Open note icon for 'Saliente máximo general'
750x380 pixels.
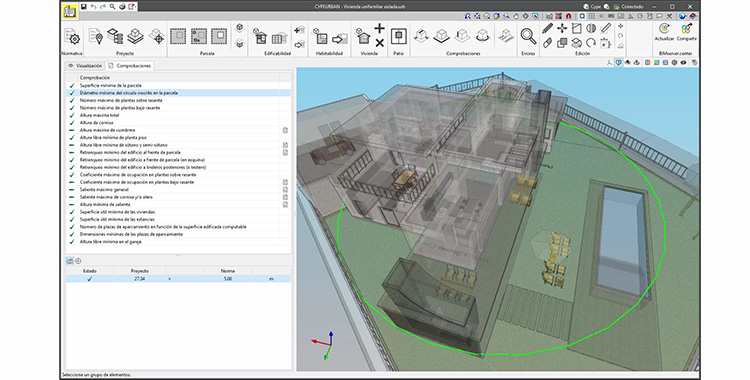(x=285, y=190)
